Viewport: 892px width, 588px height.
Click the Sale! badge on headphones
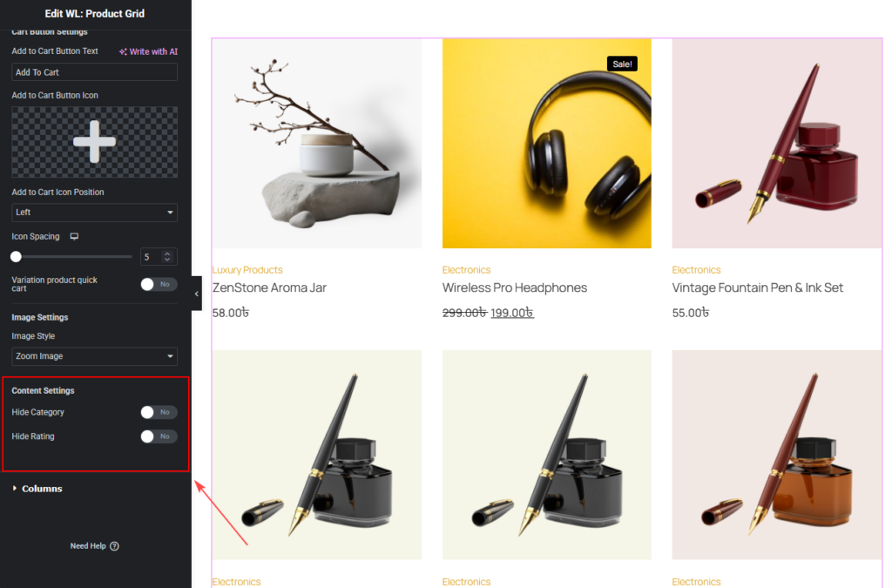pos(622,64)
